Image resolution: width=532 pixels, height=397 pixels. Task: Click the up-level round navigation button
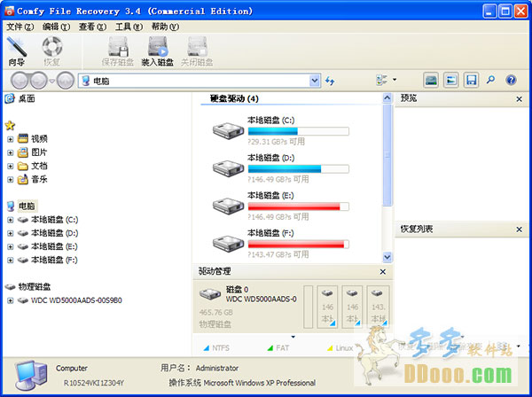[66, 81]
